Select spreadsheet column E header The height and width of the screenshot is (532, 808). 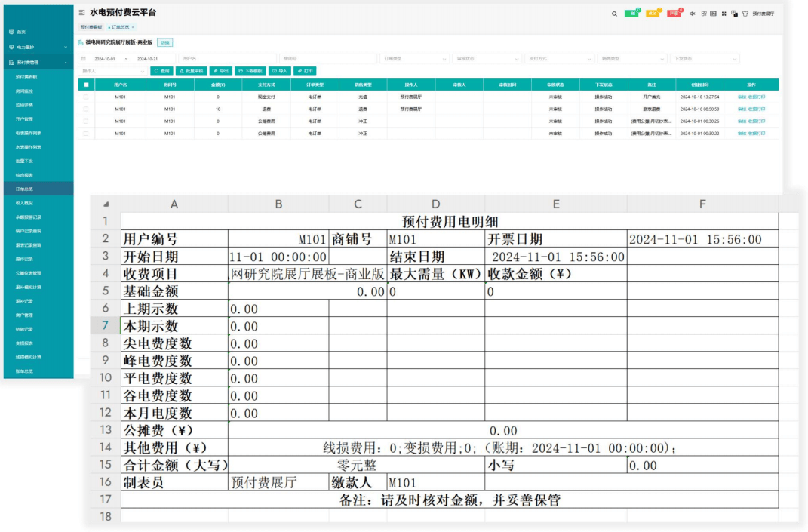tap(556, 204)
